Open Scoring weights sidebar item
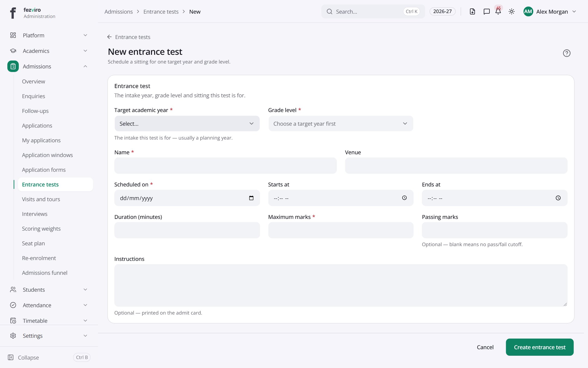588x368 pixels. tap(41, 229)
